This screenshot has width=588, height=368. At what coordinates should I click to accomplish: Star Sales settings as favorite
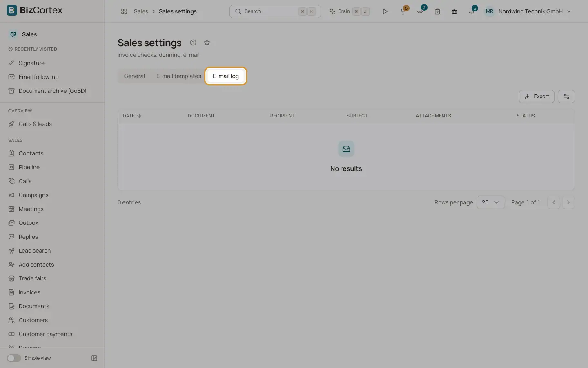207,43
